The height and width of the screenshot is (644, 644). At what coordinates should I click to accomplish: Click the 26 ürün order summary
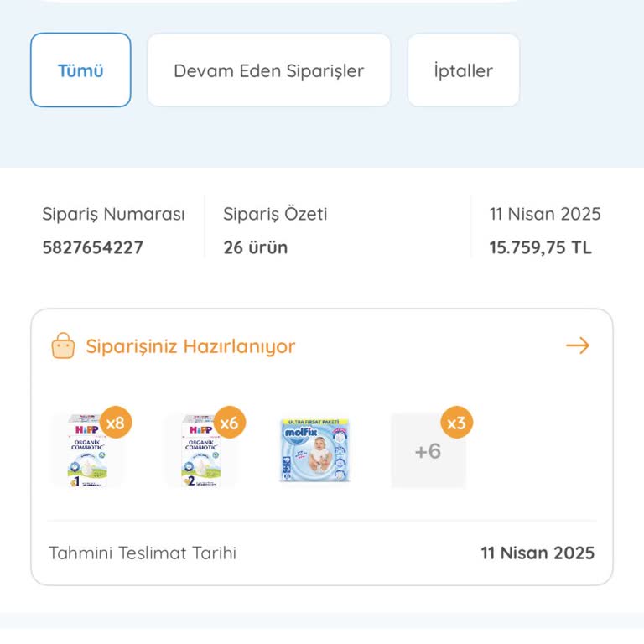pos(255,248)
